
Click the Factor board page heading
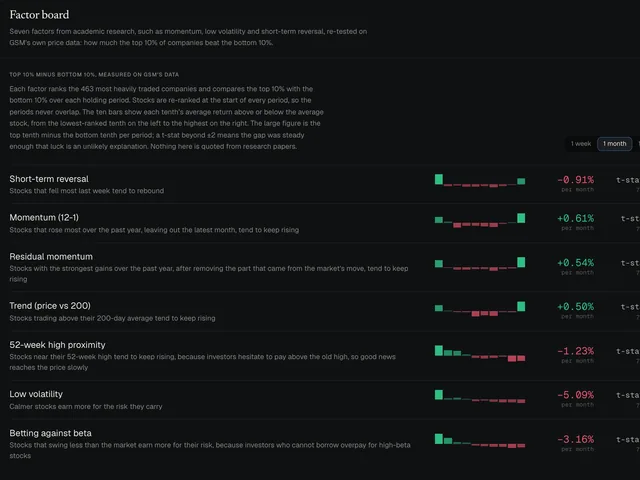tap(39, 15)
